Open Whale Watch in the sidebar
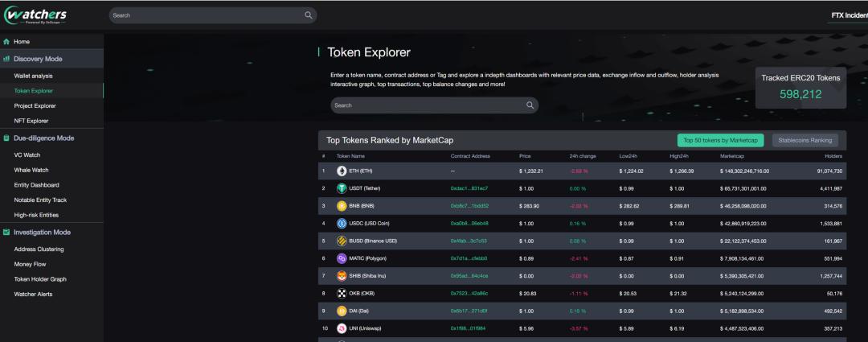 [31, 170]
